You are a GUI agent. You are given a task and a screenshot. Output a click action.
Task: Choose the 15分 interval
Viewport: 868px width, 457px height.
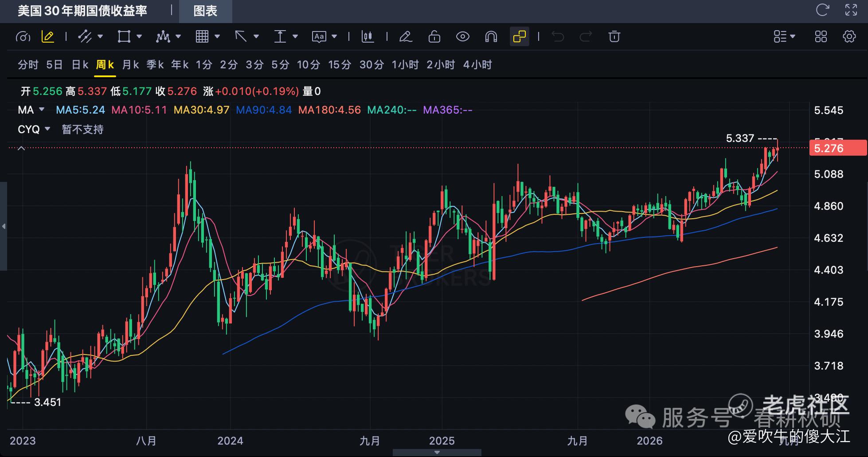[x=340, y=65]
